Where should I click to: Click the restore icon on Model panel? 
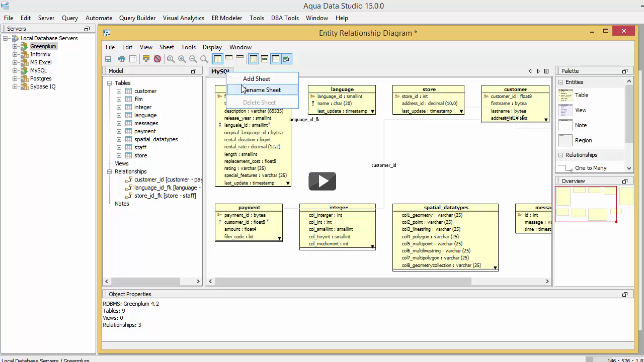(193, 71)
